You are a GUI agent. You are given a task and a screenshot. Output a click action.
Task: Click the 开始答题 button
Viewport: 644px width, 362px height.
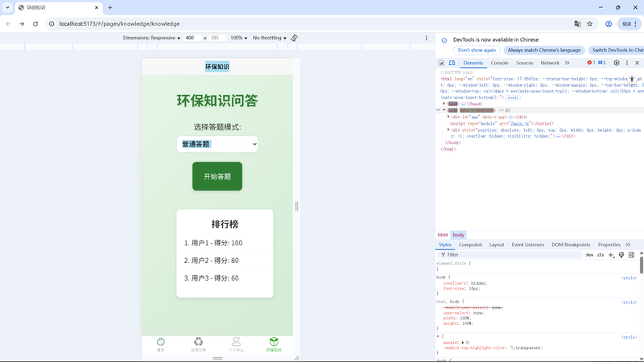(x=217, y=176)
